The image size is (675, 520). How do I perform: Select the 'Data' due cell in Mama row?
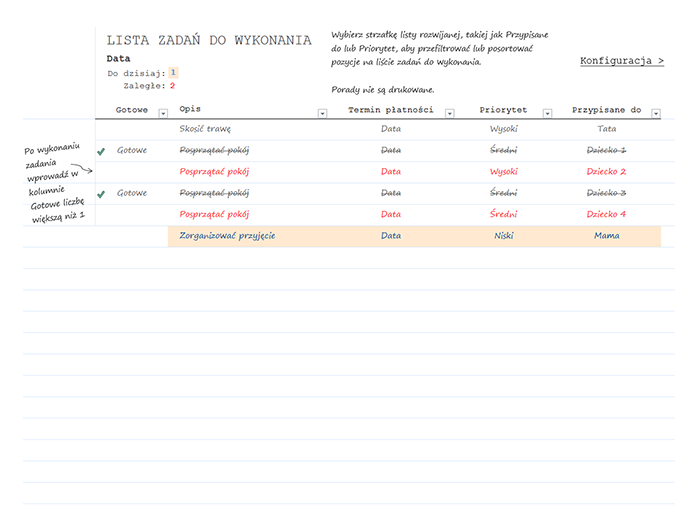pyautogui.click(x=391, y=235)
